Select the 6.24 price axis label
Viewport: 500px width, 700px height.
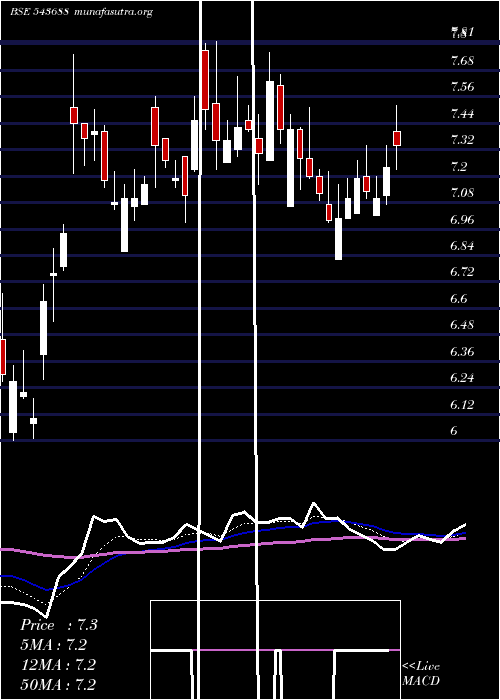click(x=462, y=378)
